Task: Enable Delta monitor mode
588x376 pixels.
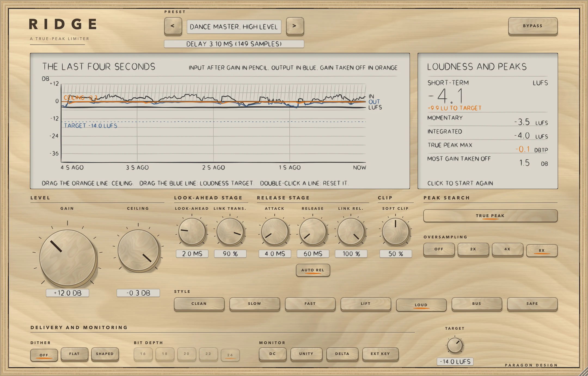Action: (x=342, y=354)
